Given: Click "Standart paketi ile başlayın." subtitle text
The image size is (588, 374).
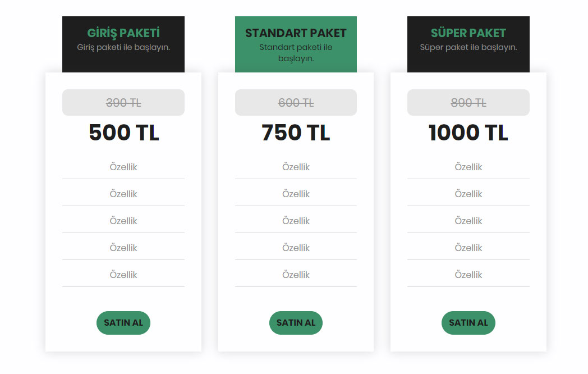Looking at the screenshot, I should click(x=296, y=52).
